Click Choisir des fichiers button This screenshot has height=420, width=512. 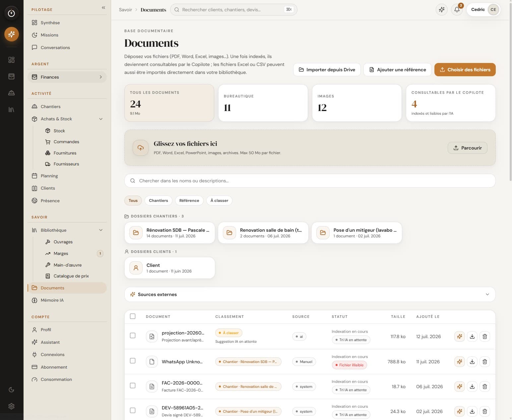tap(465, 70)
